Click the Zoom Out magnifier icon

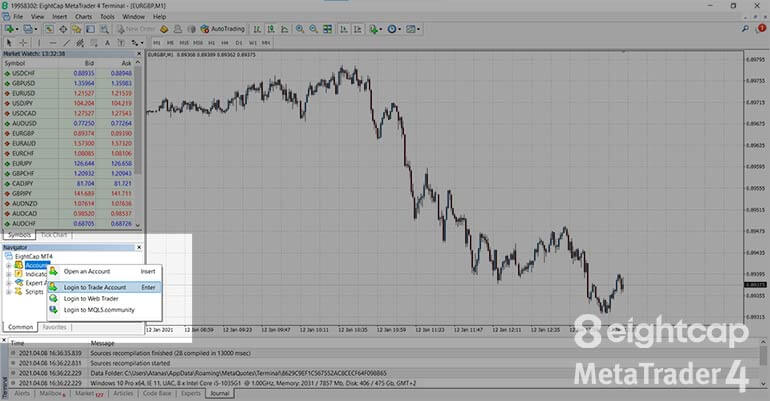313,29
